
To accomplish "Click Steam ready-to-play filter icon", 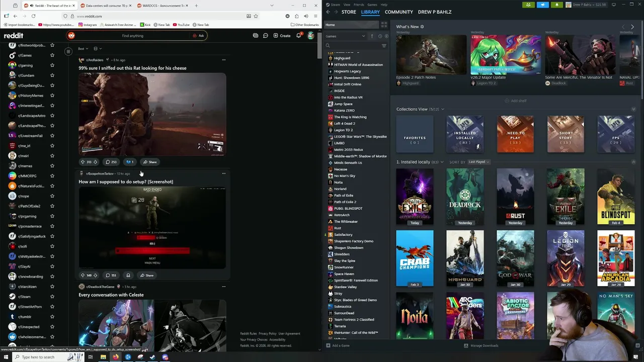I will tap(386, 36).
